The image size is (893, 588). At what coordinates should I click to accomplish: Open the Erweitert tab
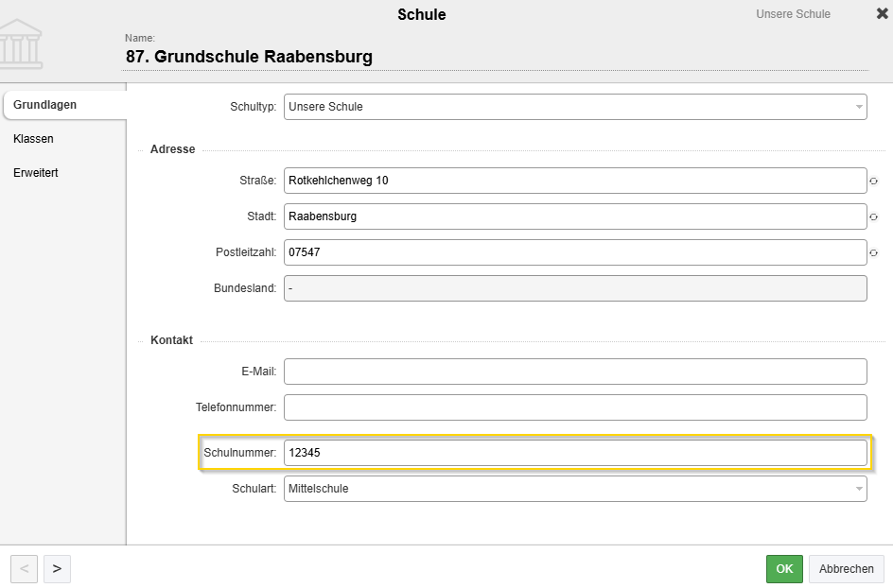click(x=36, y=173)
